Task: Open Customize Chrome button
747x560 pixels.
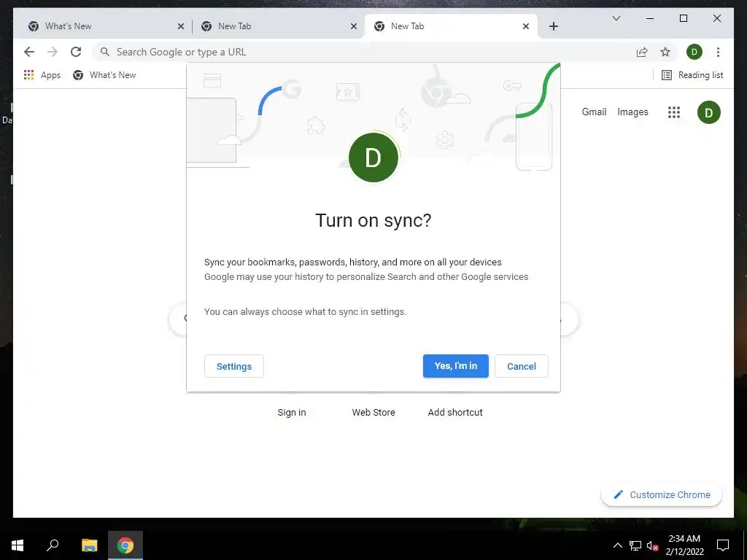Action: pyautogui.click(x=662, y=495)
